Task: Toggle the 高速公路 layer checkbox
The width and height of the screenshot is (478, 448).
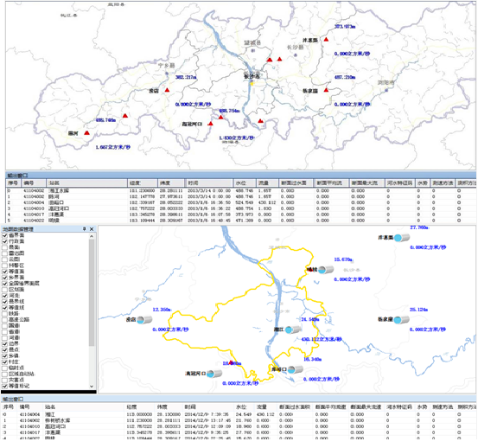Action: click(4, 320)
